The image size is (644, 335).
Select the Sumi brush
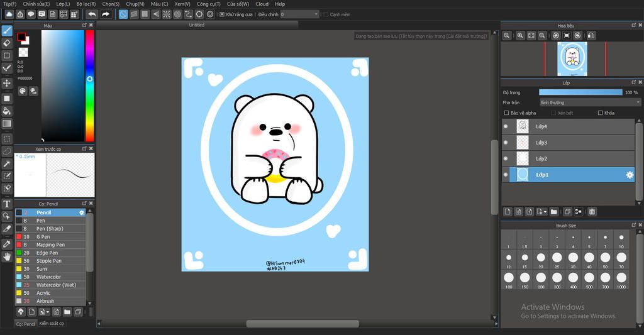coord(50,269)
